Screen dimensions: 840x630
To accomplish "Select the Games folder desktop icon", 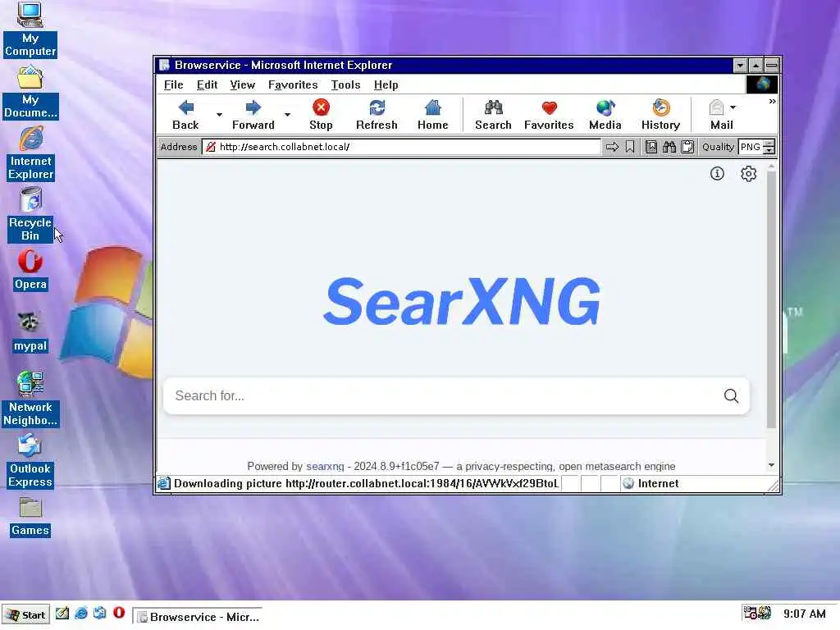I will [30, 517].
